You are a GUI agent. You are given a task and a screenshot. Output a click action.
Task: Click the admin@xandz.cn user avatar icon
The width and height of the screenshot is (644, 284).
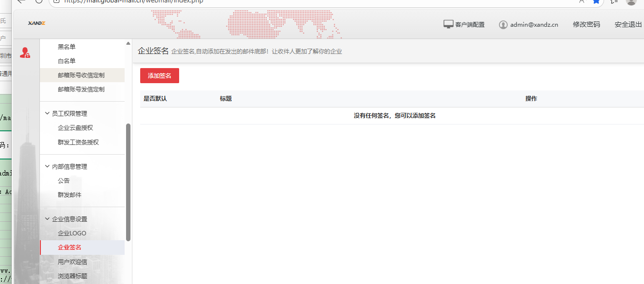(503, 24)
